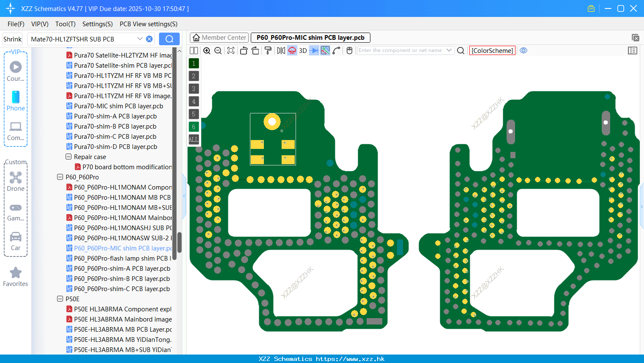Click file tree vertical scrollbar thumb

pos(179,242)
